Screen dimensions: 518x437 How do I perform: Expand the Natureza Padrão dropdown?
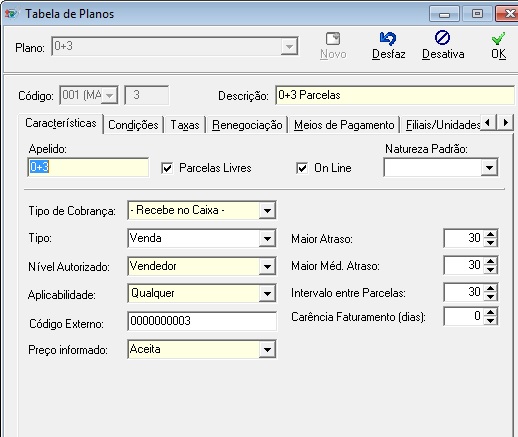(x=489, y=167)
